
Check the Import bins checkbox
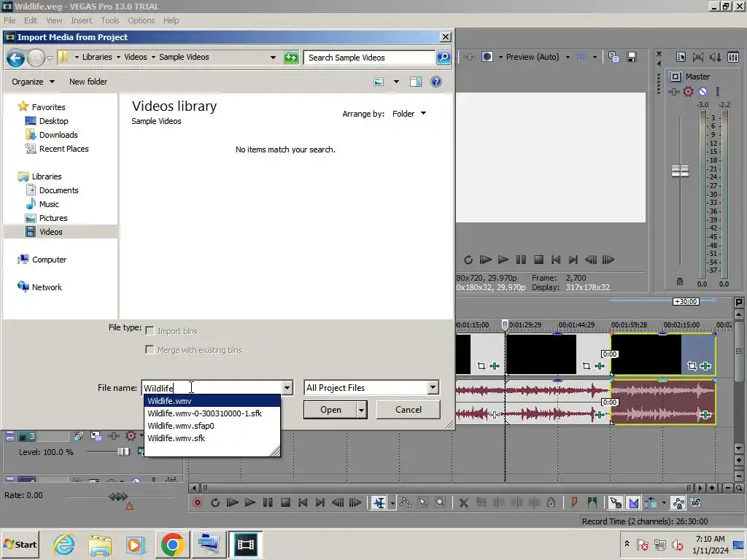point(150,330)
